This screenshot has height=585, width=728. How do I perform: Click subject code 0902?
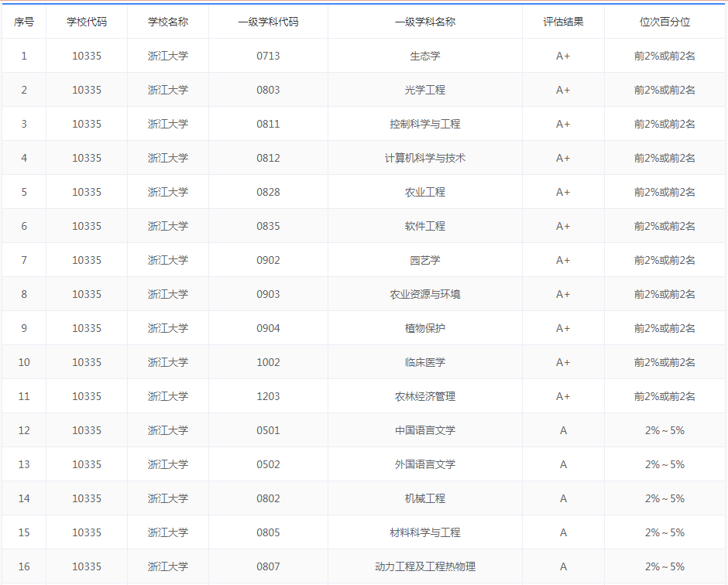pos(269,260)
